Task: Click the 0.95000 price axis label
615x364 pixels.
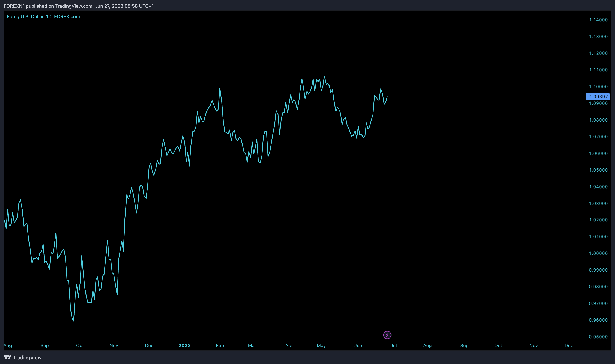Action: coord(598,337)
